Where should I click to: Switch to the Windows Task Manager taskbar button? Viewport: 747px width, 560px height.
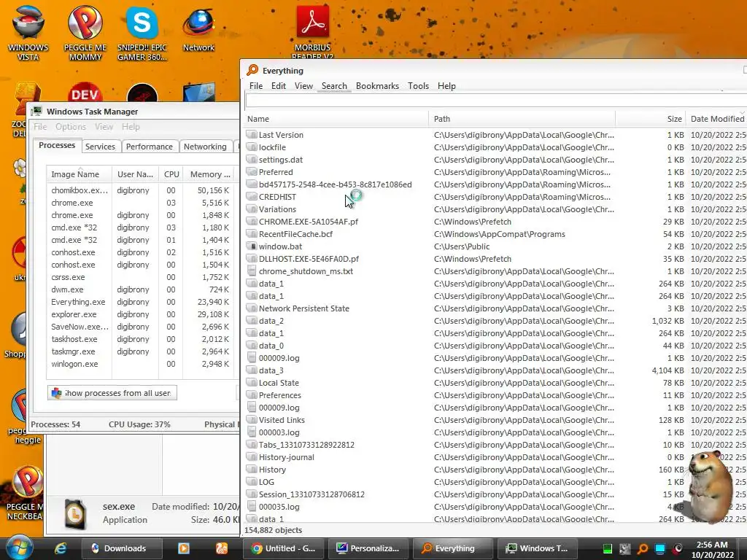pos(539,548)
